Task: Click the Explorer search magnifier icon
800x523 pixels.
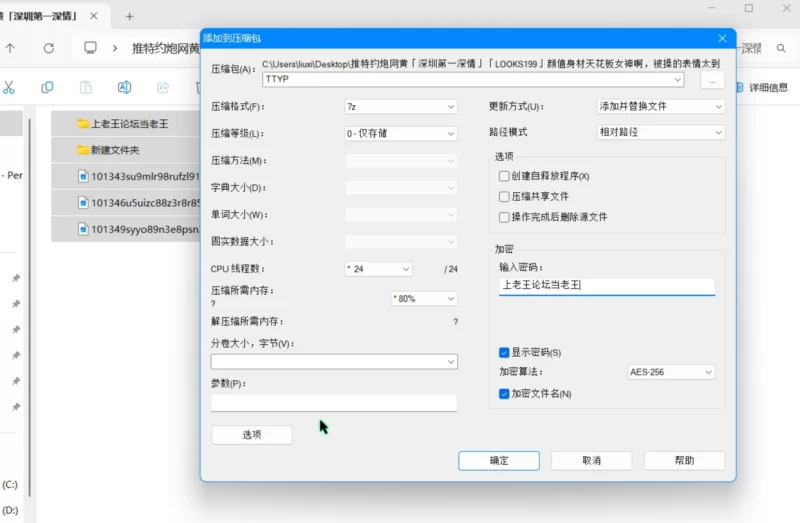Action: click(781, 48)
